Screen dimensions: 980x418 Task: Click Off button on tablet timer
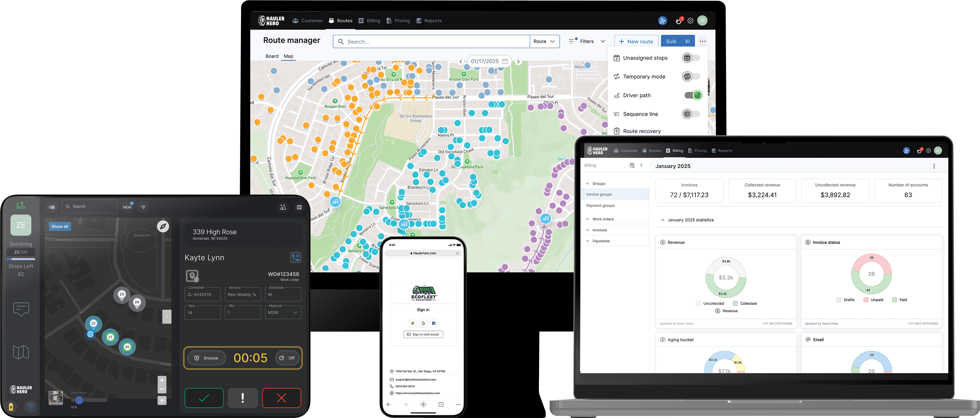click(x=287, y=358)
